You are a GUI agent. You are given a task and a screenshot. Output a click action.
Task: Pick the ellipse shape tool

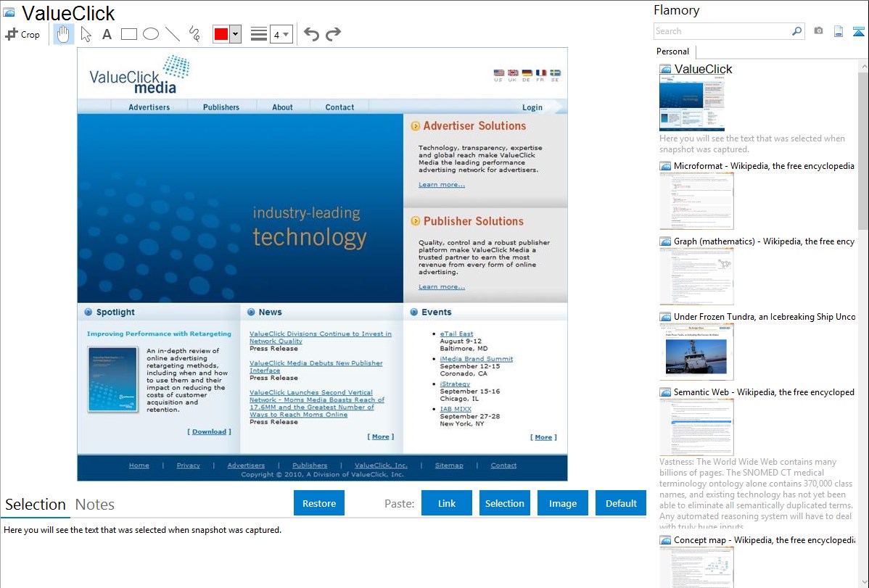pos(151,34)
